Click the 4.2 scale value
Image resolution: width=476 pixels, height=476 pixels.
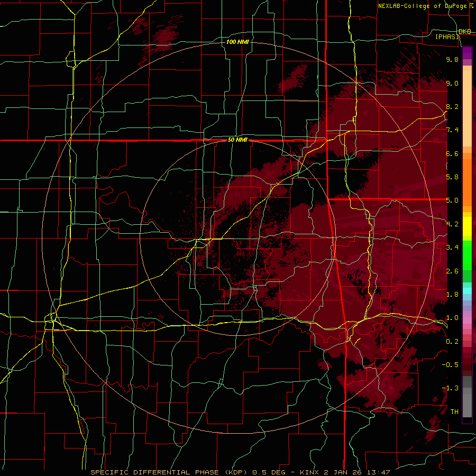click(452, 224)
